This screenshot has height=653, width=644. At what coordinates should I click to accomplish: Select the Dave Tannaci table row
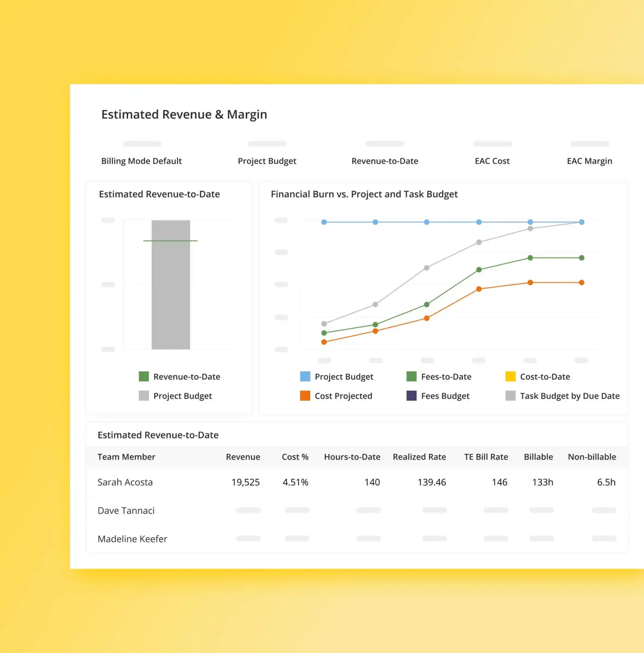[126, 510]
